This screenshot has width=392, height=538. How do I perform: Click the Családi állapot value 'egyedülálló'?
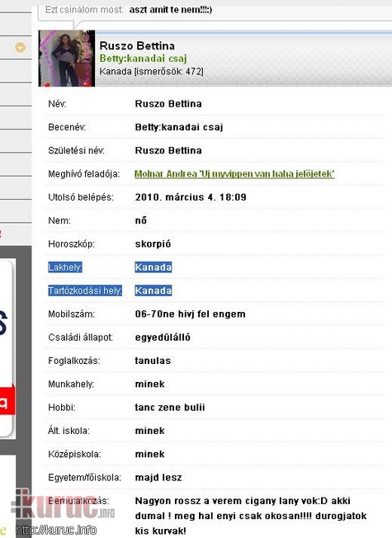pyautogui.click(x=163, y=337)
